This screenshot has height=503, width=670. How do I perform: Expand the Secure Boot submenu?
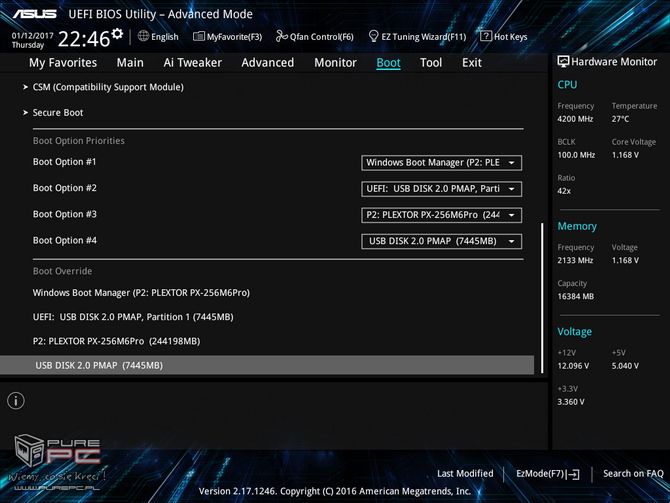click(58, 113)
